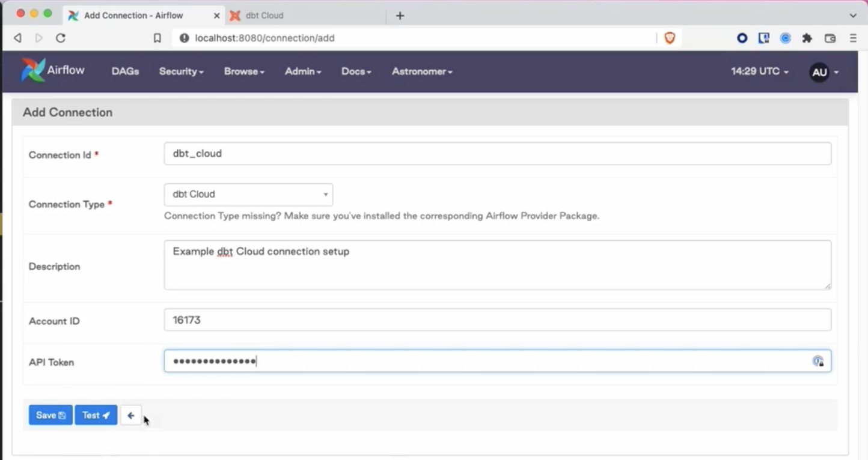Click the Airflow logo in navbar
This screenshot has width=868, height=460.
53,71
